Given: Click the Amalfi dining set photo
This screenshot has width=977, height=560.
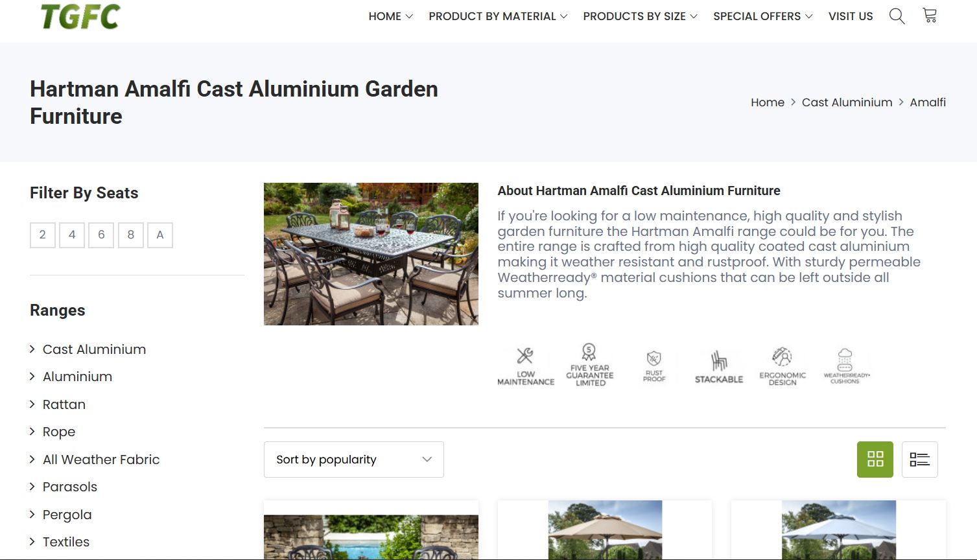Looking at the screenshot, I should [x=371, y=254].
